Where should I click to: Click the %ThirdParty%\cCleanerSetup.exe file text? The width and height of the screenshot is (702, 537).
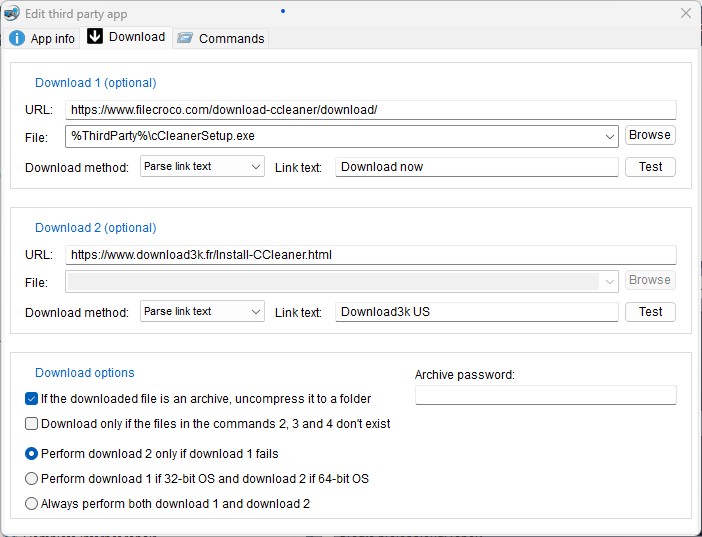[x=163, y=136]
